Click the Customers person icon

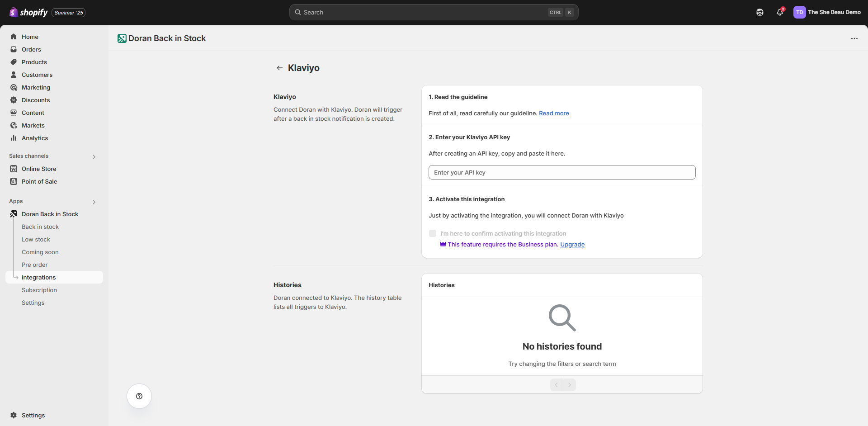(14, 75)
